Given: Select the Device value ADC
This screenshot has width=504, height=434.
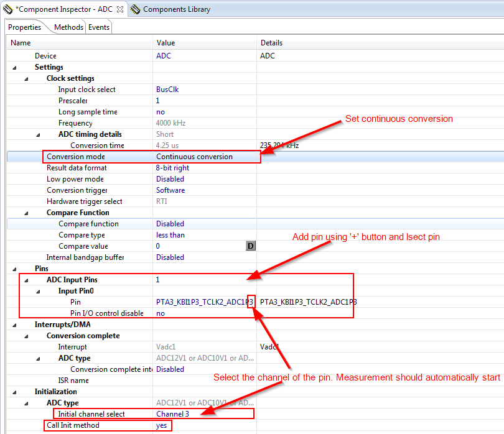Looking at the screenshot, I should (x=164, y=55).
